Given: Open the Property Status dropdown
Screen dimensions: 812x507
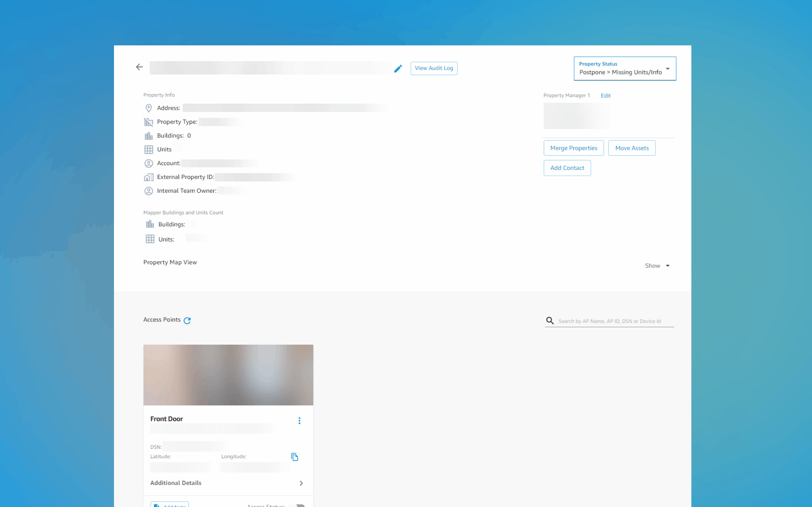Looking at the screenshot, I should tap(625, 69).
